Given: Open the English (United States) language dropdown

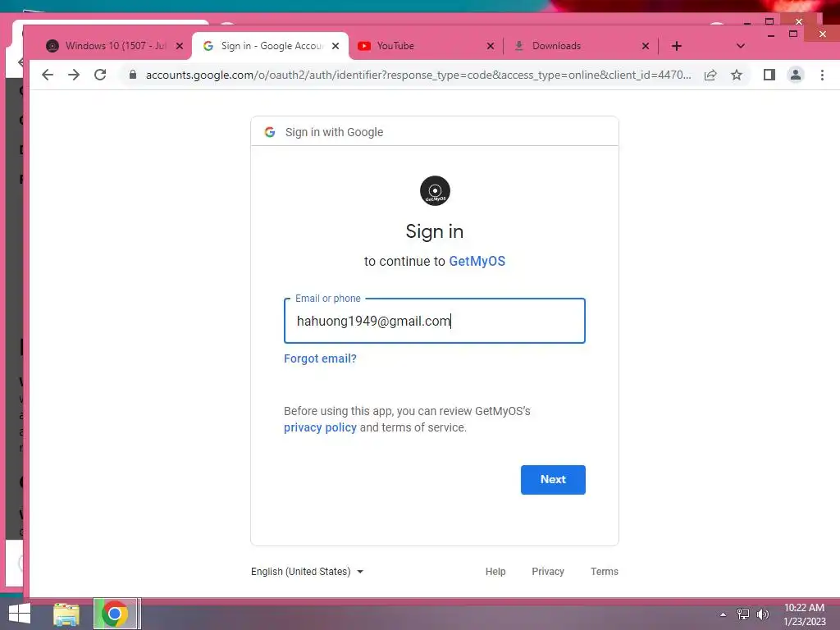Looking at the screenshot, I should click(307, 572).
